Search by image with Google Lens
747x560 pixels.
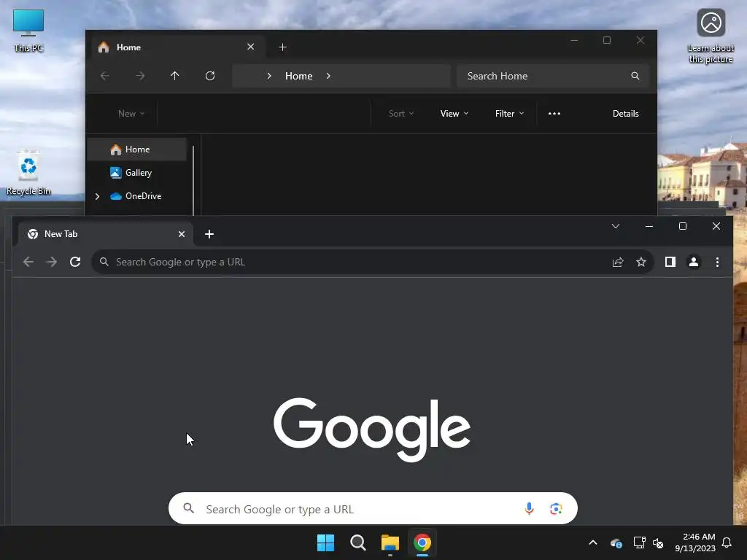click(555, 508)
